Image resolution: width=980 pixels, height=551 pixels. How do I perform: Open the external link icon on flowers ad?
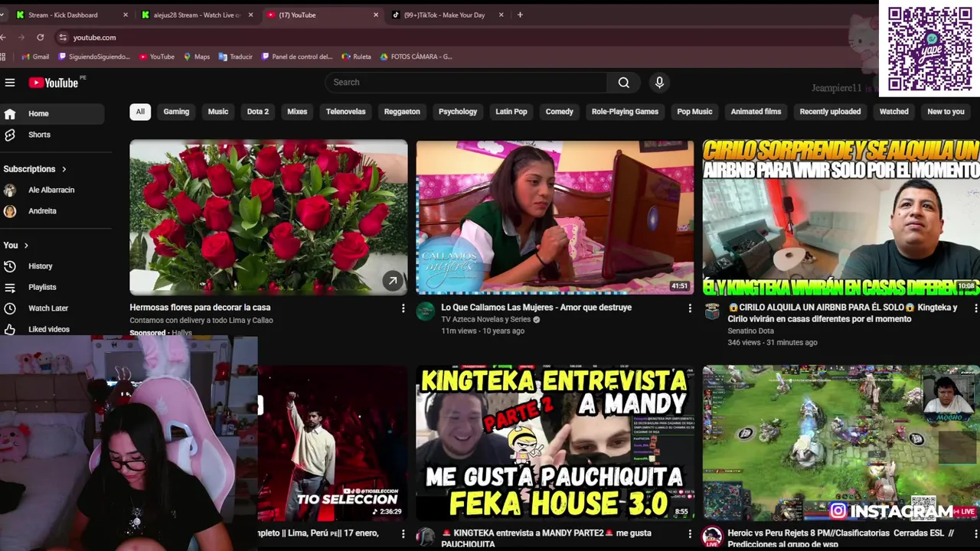[393, 281]
